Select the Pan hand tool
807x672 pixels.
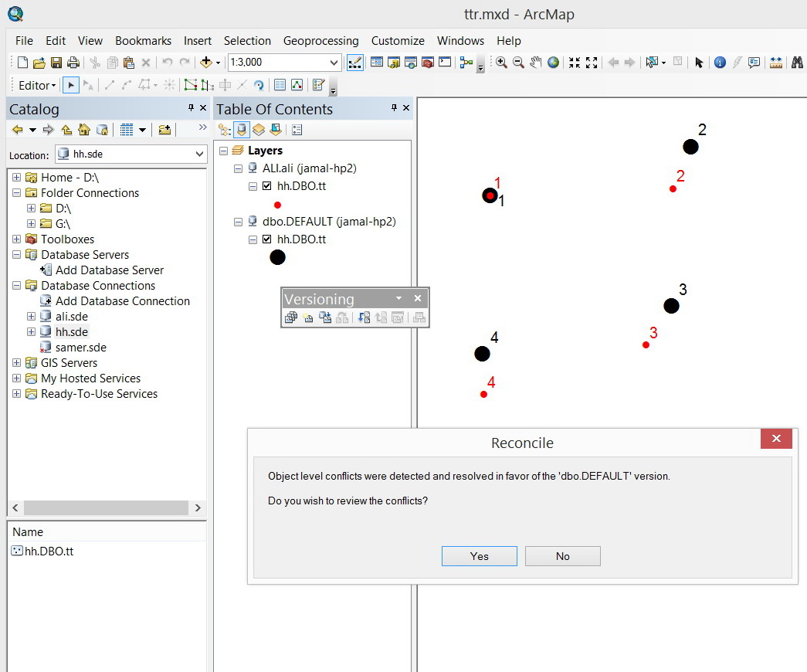point(536,63)
